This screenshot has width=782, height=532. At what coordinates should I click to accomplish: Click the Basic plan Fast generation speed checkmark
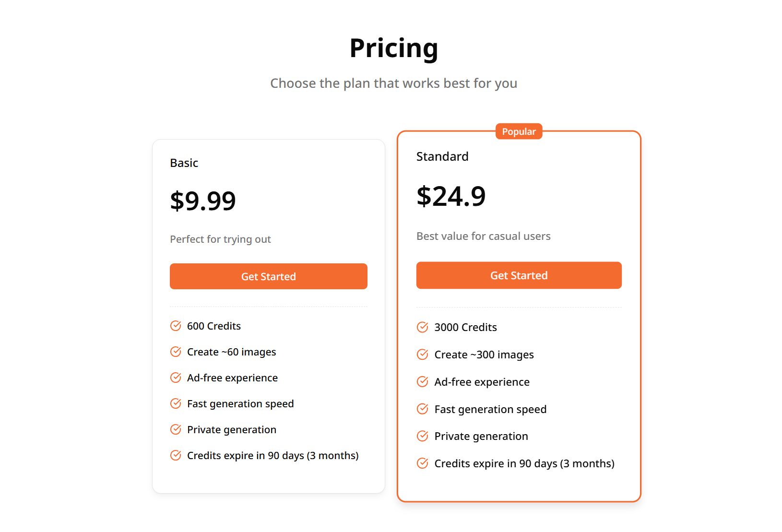pyautogui.click(x=176, y=404)
